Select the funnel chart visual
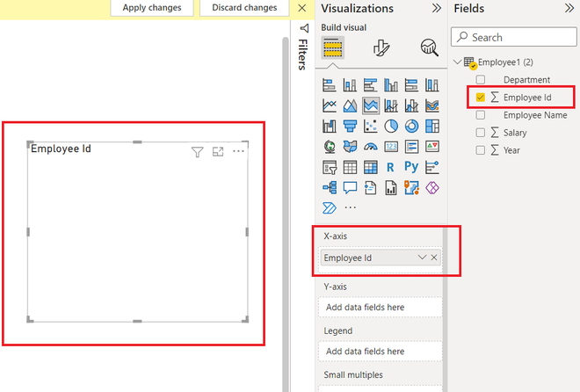This screenshot has height=392, width=580. tap(350, 126)
